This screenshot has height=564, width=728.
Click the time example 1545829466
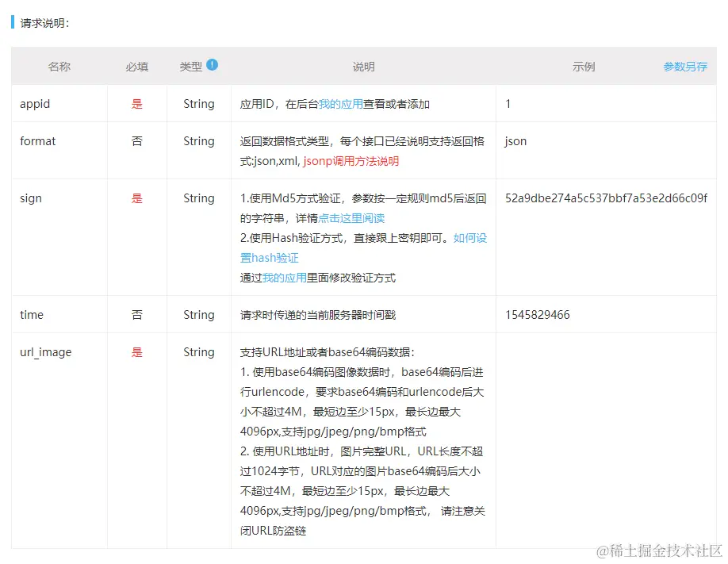click(x=537, y=315)
